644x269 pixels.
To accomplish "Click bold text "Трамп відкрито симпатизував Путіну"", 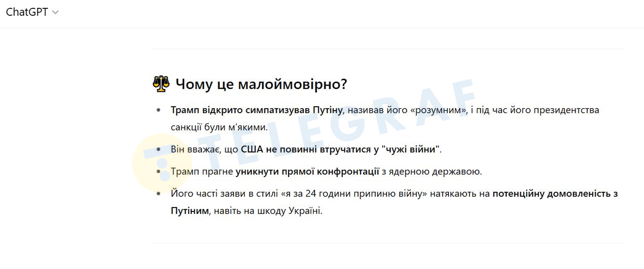I will 256,110.
